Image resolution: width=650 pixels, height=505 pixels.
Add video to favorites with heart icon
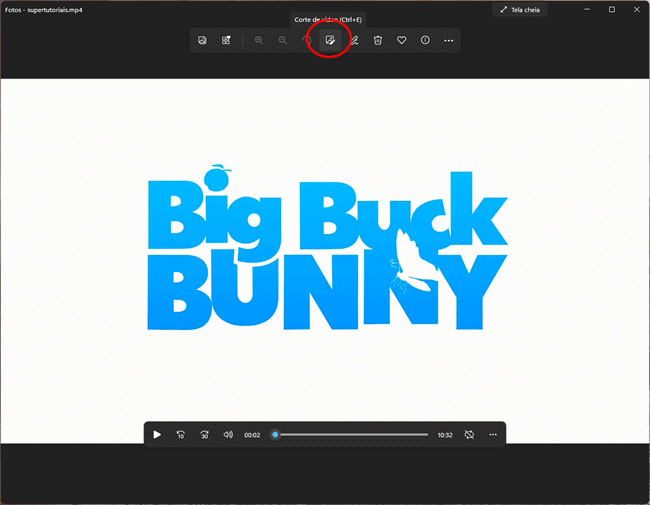tap(402, 40)
